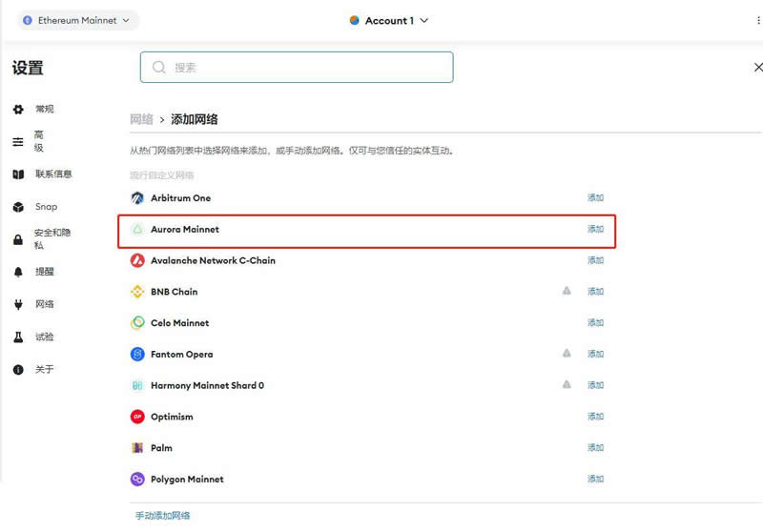Click the Avalanche logo icon
The image size is (763, 532).
pos(137,260)
